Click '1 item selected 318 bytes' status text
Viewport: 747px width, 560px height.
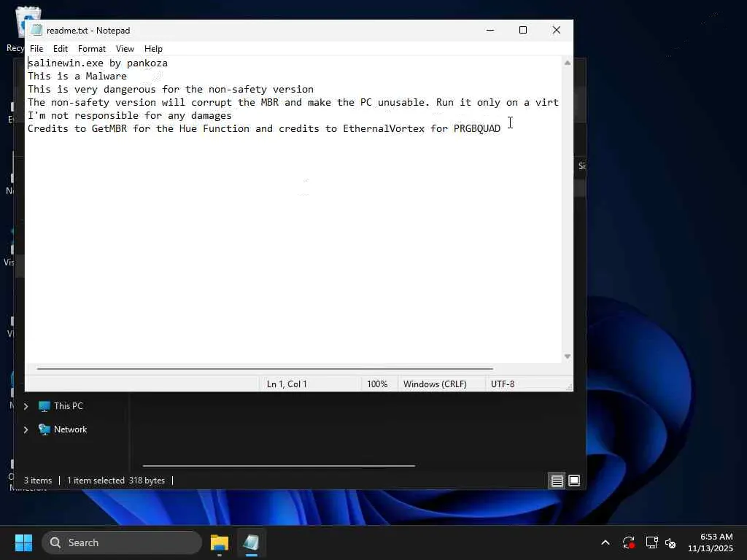[116, 481]
